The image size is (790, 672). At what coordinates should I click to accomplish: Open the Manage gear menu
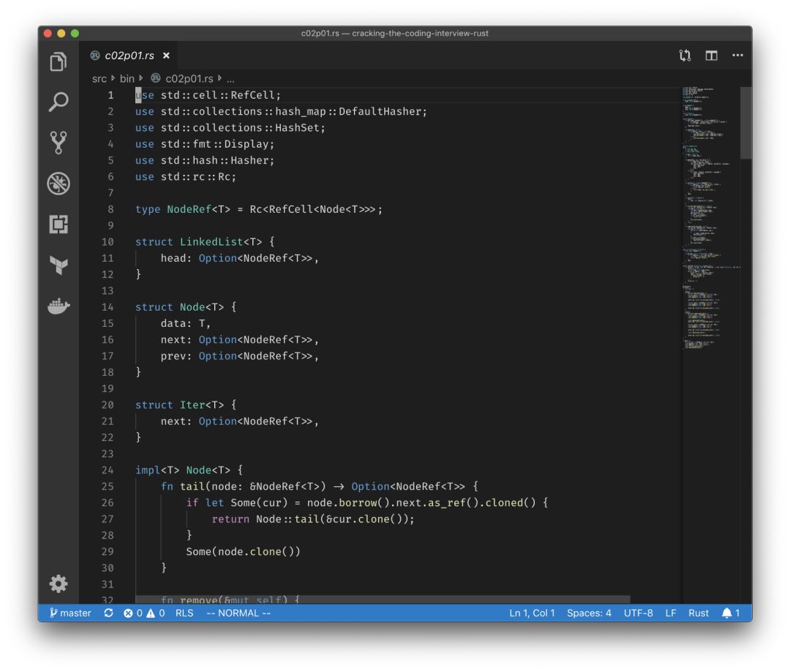(59, 583)
